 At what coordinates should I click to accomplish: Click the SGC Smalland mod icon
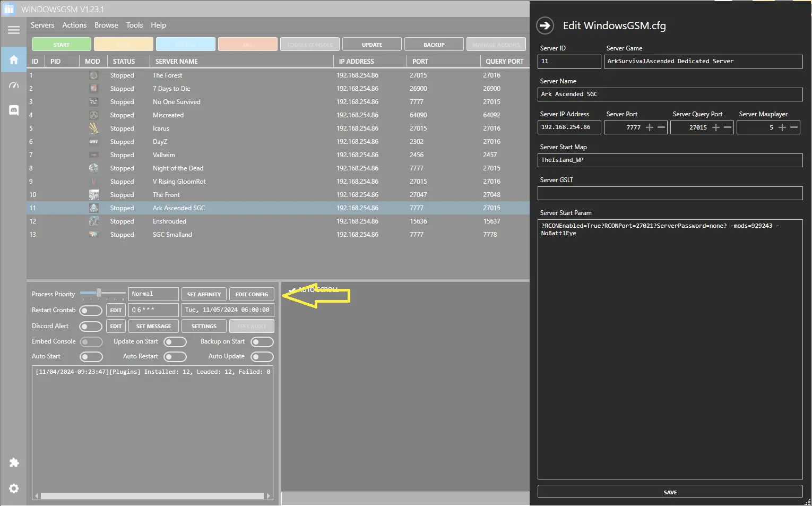click(93, 235)
